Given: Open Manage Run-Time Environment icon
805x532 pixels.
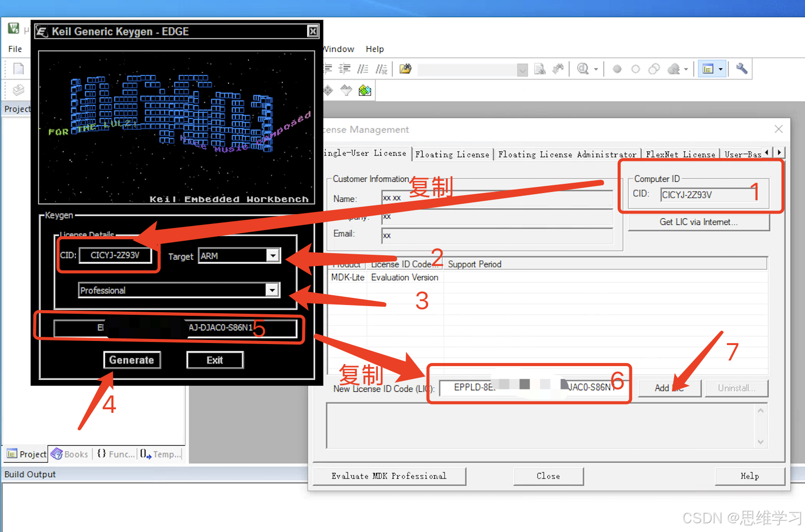Looking at the screenshot, I should (347, 91).
